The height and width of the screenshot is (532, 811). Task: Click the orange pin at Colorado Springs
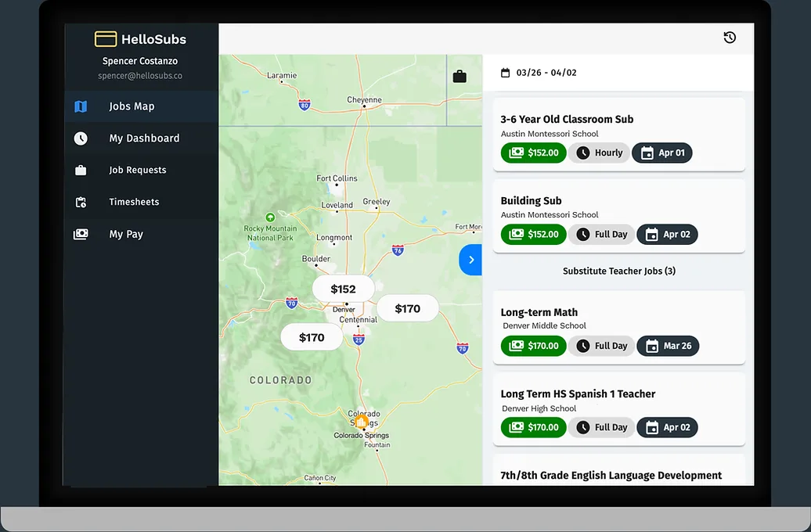[x=362, y=422]
